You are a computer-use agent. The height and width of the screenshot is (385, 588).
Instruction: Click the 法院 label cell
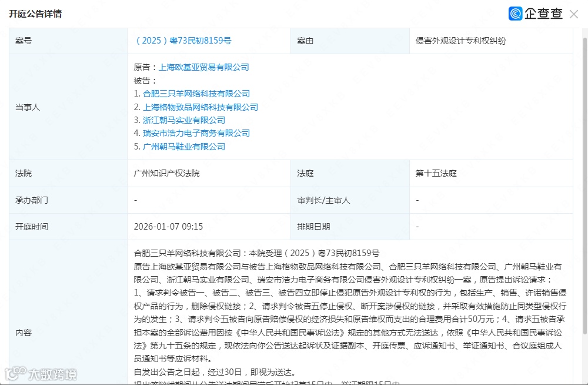(68, 174)
